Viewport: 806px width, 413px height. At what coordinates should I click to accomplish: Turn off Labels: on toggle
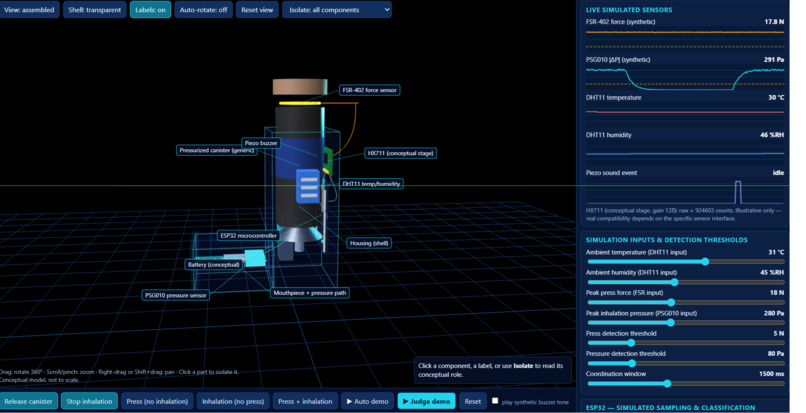tap(150, 10)
